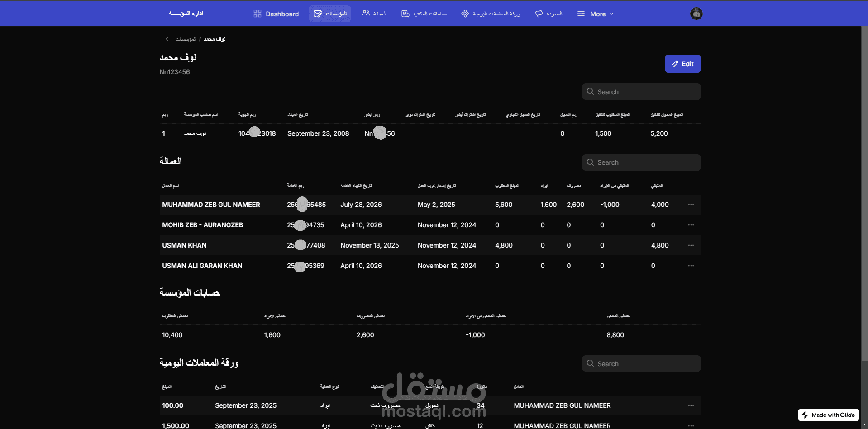This screenshot has height=429, width=868.
Task: Click the 10,400 total required value
Action: (172, 335)
